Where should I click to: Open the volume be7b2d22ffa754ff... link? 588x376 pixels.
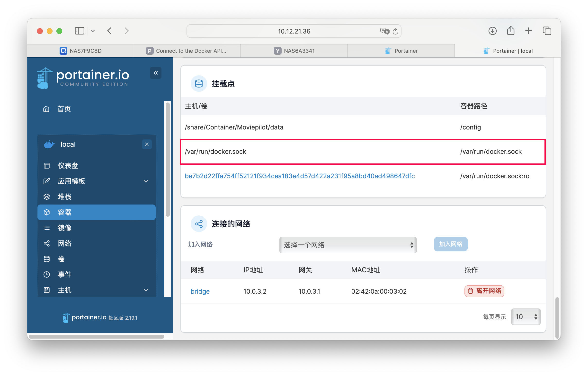click(x=300, y=176)
